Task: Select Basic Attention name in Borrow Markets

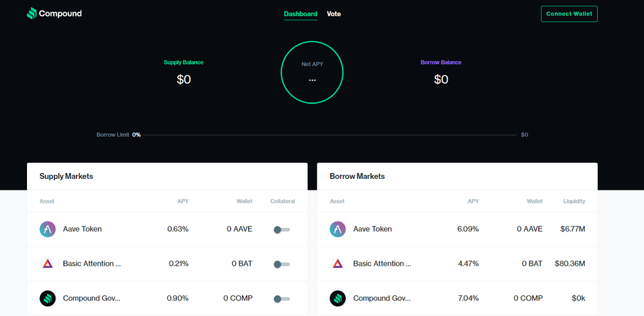Action: coord(383,263)
